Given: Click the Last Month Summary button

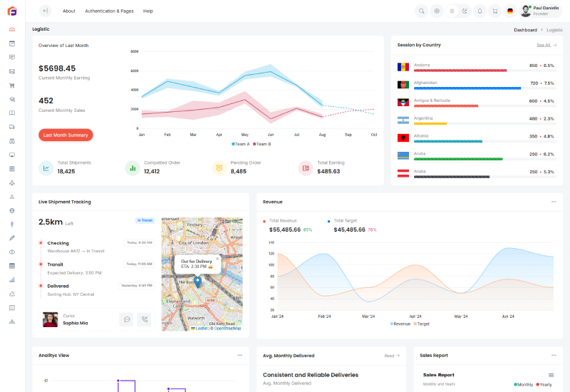Looking at the screenshot, I should pyautogui.click(x=66, y=135).
